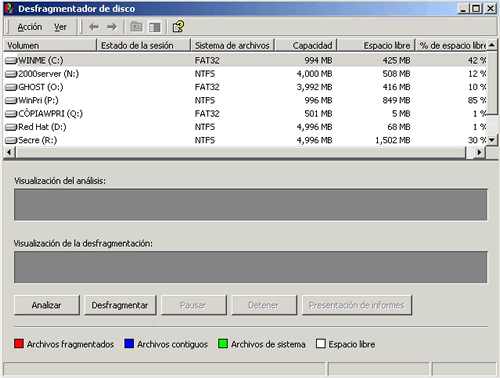Click the 68 MB free space cell
The width and height of the screenshot is (500, 378).
pyautogui.click(x=399, y=127)
